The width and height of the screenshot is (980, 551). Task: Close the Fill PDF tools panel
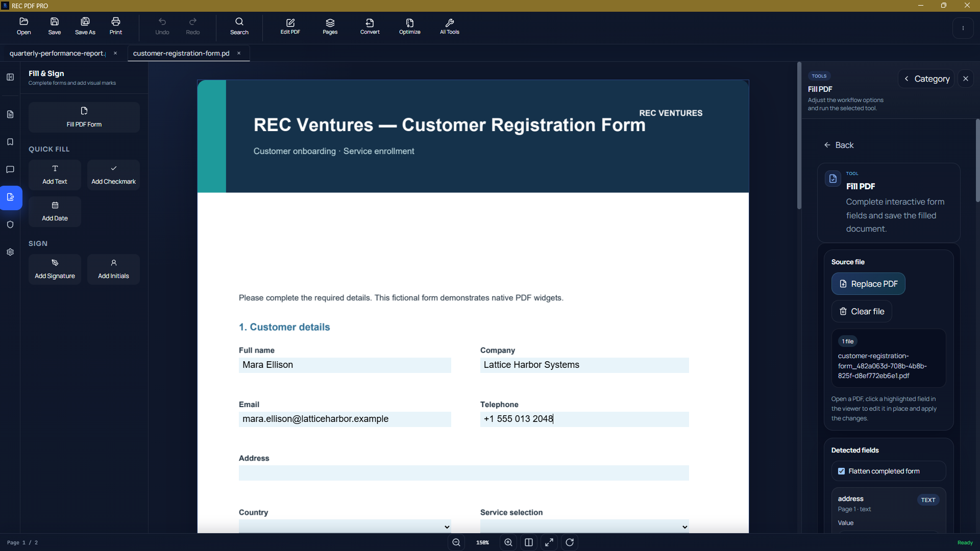(x=966, y=79)
